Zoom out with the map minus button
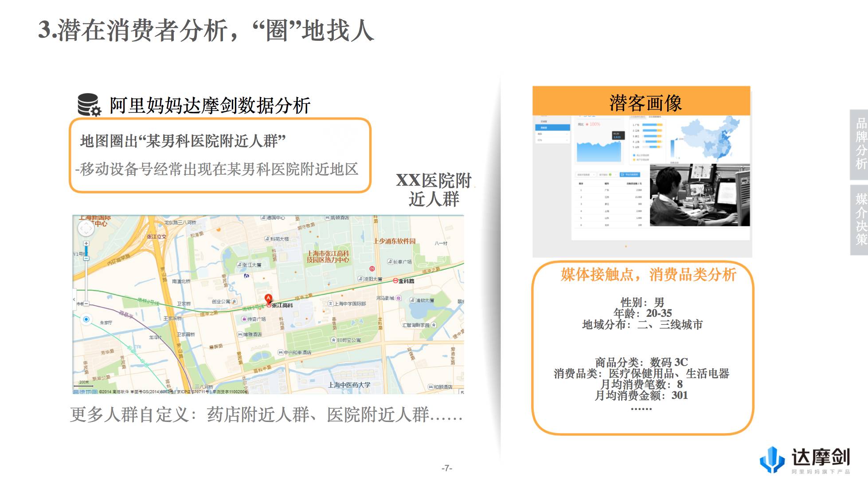Screen dimensions: 868x481 coord(86,304)
